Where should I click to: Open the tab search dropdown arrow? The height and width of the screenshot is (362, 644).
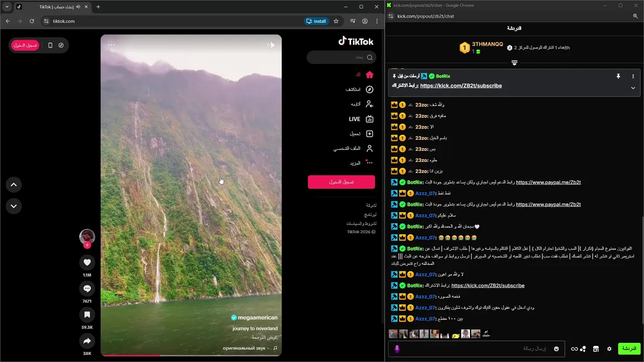[7, 7]
